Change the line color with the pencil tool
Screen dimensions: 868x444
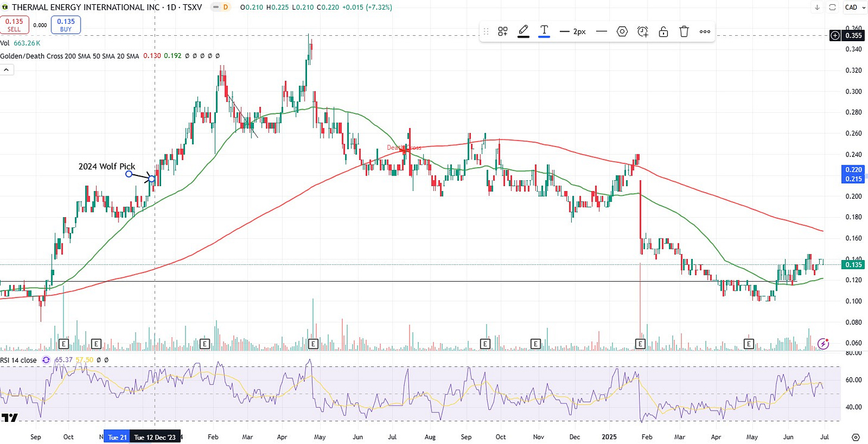click(x=523, y=31)
